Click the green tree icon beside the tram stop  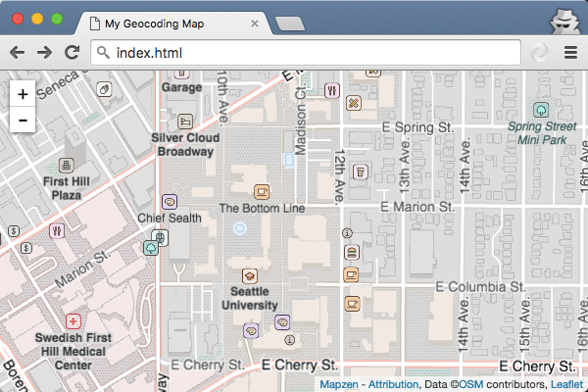point(151,248)
